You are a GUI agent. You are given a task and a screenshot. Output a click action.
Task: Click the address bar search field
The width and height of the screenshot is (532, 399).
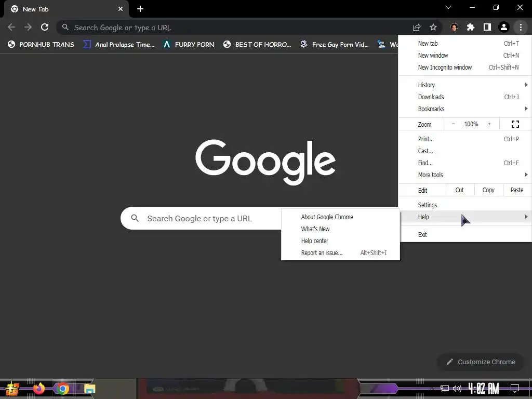point(234,28)
